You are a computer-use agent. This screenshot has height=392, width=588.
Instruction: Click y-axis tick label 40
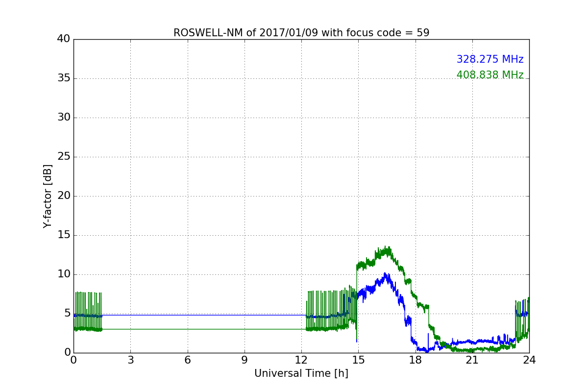(x=64, y=39)
